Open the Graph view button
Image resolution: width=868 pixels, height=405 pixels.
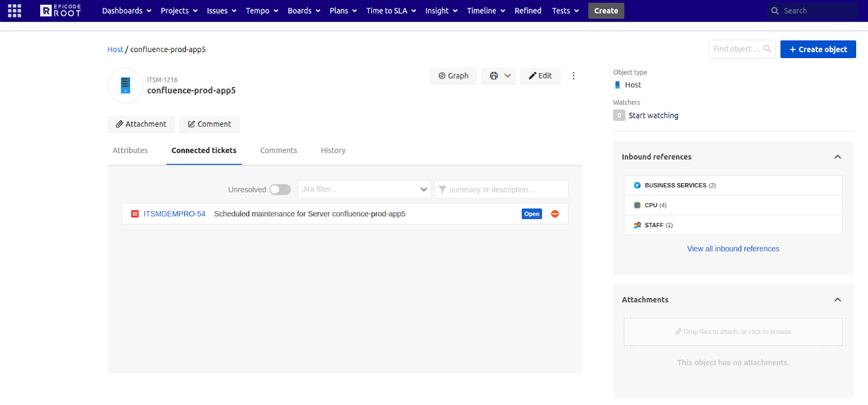[x=454, y=76]
